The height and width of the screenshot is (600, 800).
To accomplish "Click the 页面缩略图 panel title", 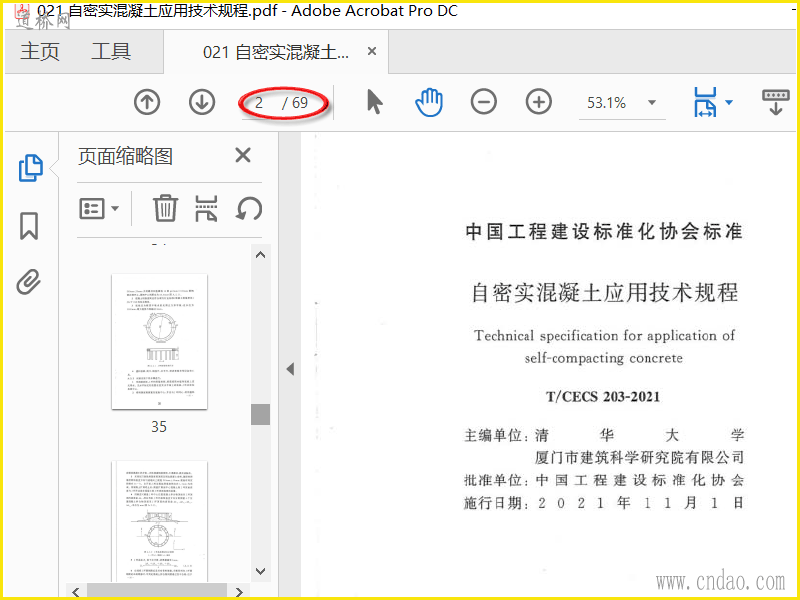I will pos(125,156).
